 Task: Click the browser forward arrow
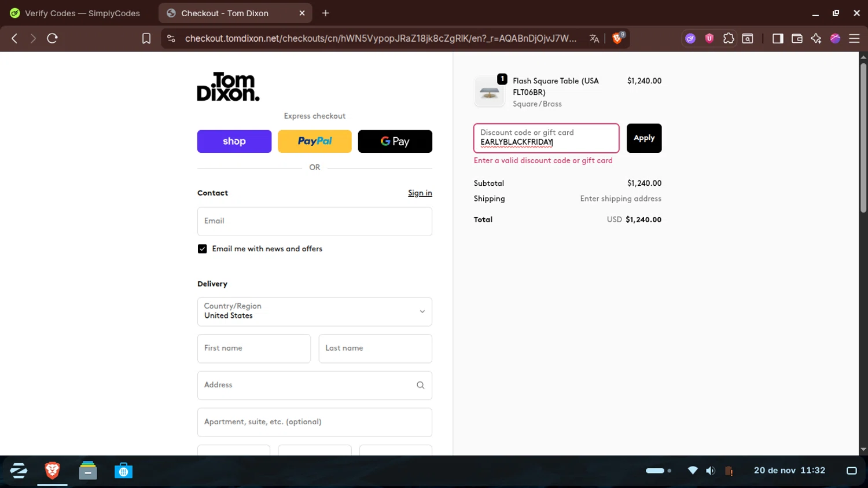[33, 38]
